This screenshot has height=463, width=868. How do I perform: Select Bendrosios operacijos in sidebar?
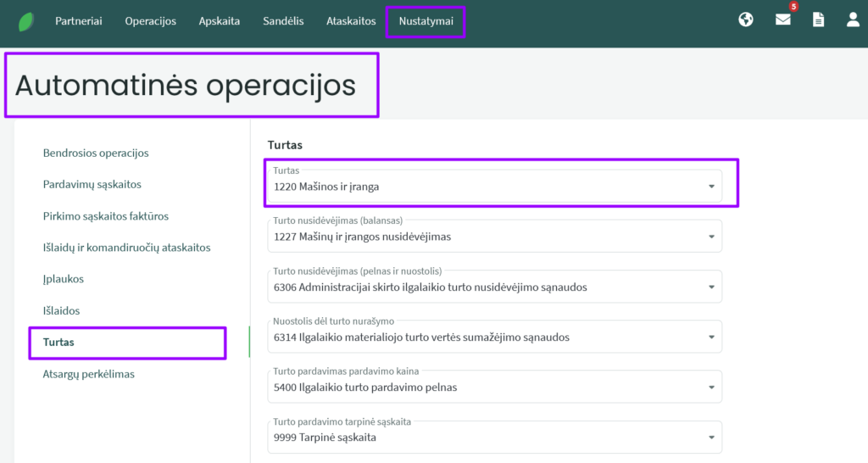[x=96, y=153]
